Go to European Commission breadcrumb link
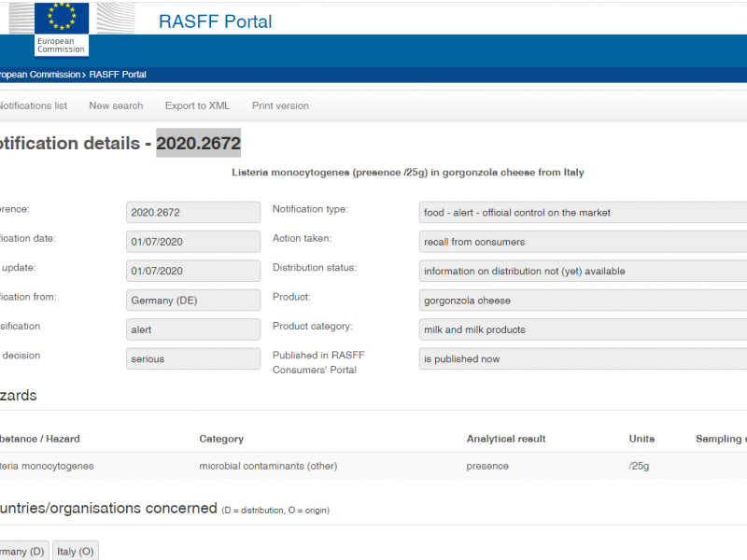This screenshot has width=747, height=560. [40, 75]
